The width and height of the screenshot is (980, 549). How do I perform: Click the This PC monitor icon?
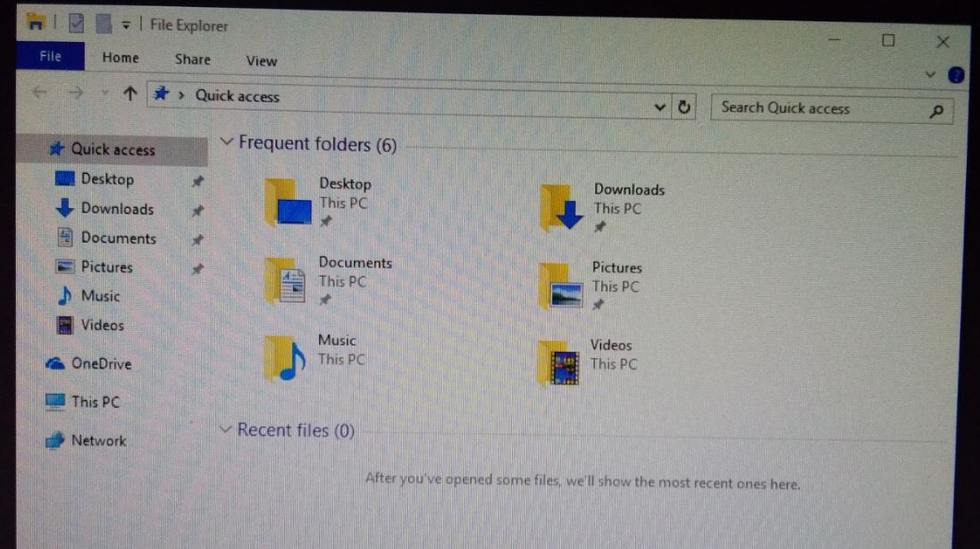pos(55,402)
